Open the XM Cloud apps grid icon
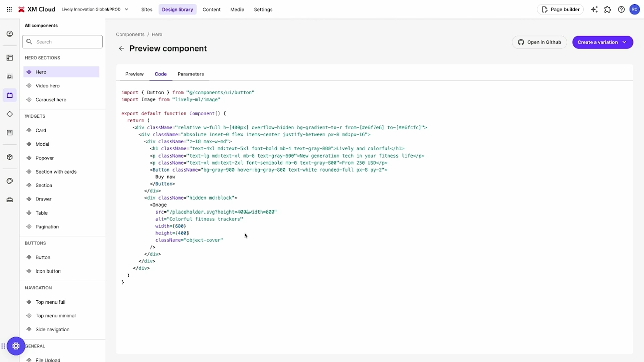The height and width of the screenshot is (362, 644). [9, 9]
